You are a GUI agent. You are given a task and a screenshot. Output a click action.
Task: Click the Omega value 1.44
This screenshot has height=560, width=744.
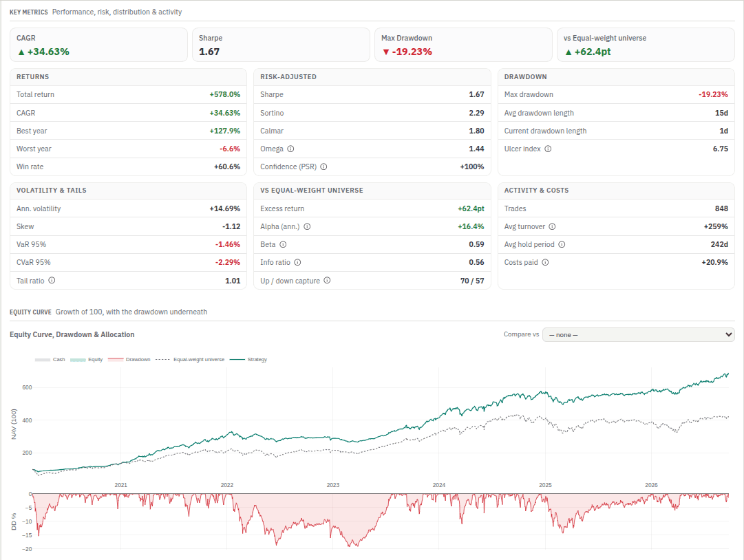pyautogui.click(x=476, y=149)
